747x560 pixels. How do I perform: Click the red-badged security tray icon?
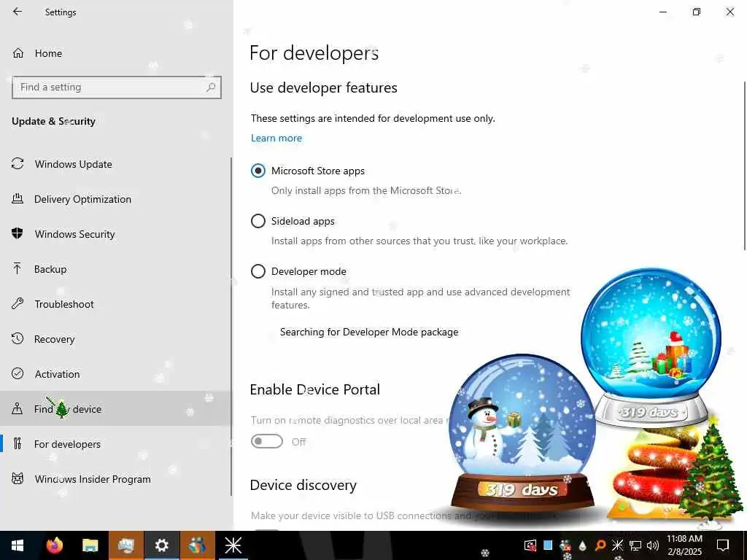530,545
